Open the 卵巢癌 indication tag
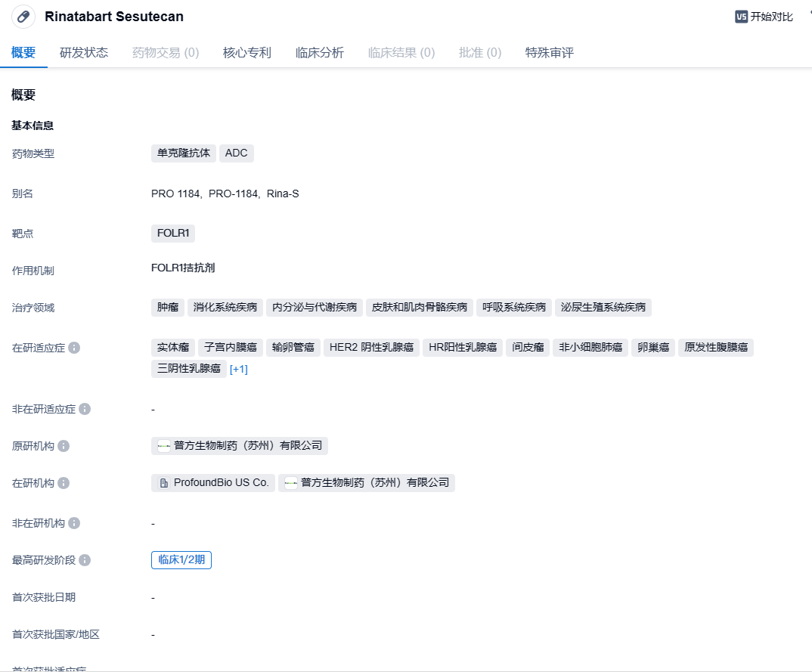 coord(652,348)
